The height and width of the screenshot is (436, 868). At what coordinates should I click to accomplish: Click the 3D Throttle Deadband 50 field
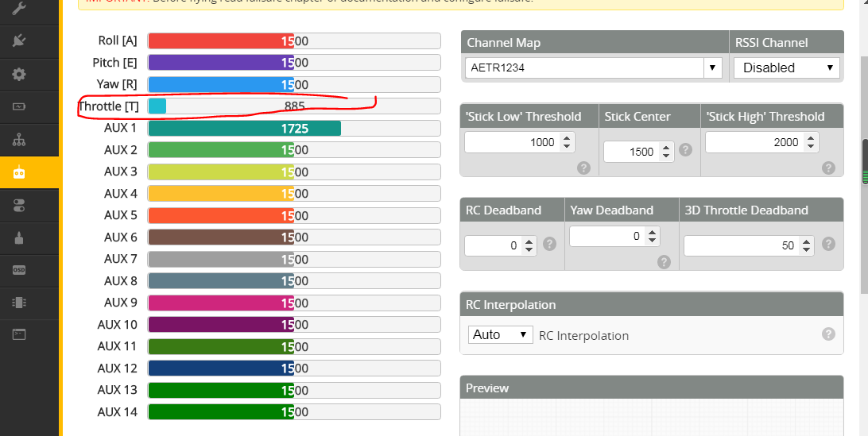[749, 245]
